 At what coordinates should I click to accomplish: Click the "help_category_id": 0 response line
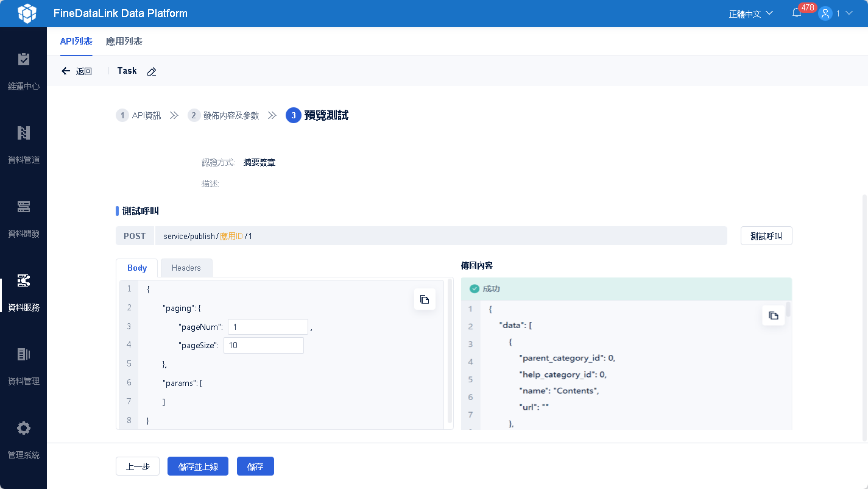tap(563, 374)
